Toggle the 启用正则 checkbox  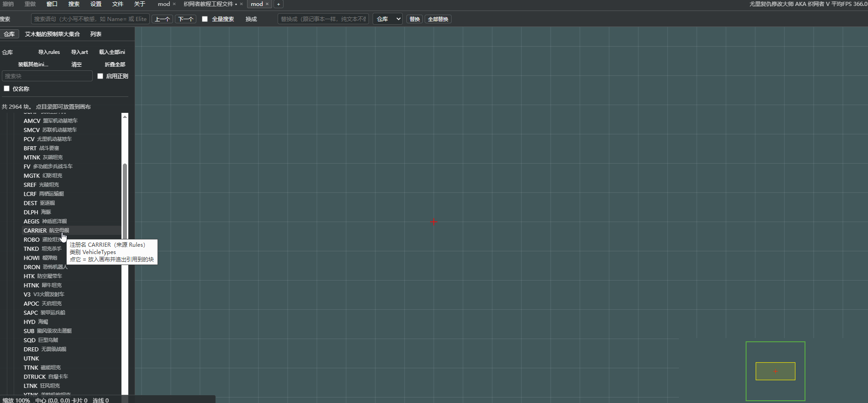pyautogui.click(x=100, y=76)
